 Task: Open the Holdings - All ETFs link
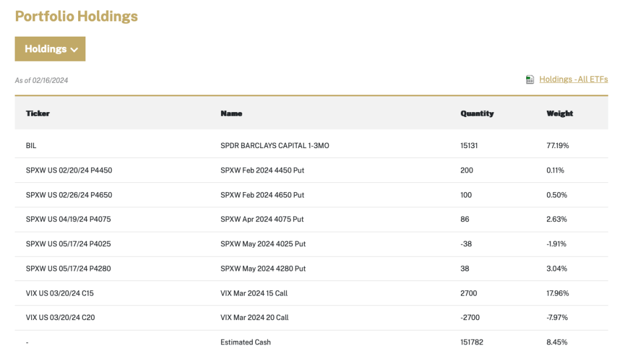(x=573, y=79)
